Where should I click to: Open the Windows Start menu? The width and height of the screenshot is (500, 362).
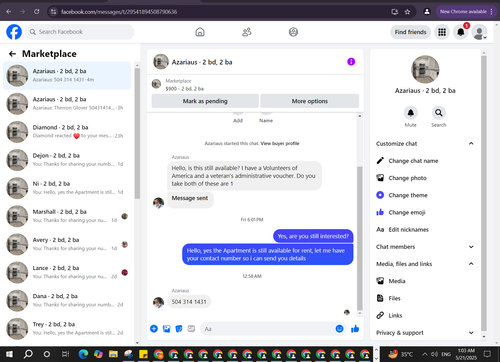(x=9, y=354)
